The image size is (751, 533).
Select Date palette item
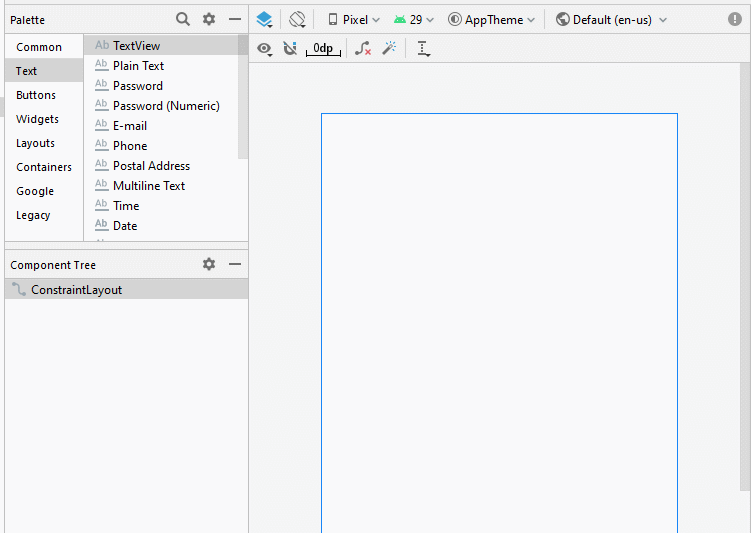(x=161, y=226)
